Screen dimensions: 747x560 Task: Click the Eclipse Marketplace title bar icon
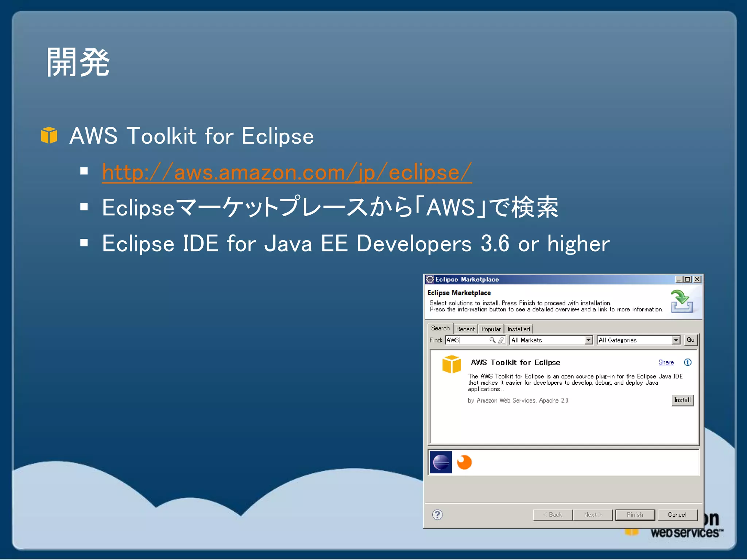click(x=430, y=279)
